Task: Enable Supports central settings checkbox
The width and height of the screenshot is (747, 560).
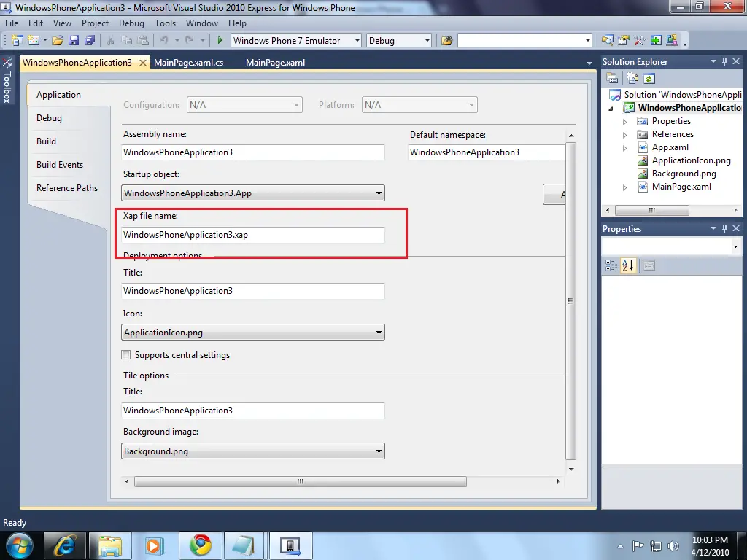Action: pos(125,355)
